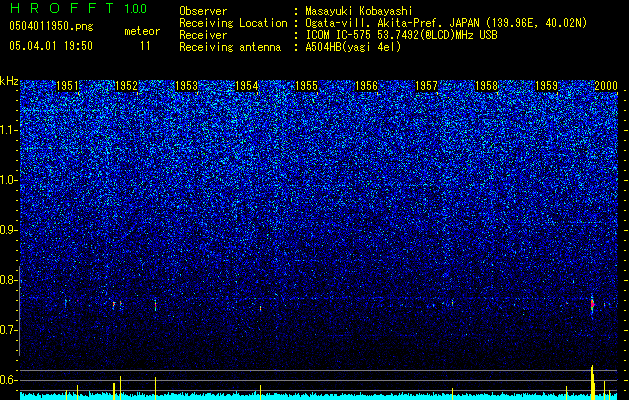The image size is (629, 400).
Task: Click the 'Receiving Location' label
Action: pyautogui.click(x=233, y=23)
